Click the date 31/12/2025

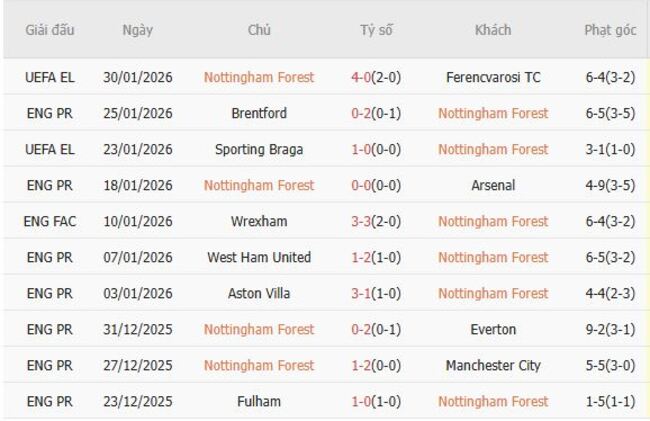pyautogui.click(x=138, y=329)
